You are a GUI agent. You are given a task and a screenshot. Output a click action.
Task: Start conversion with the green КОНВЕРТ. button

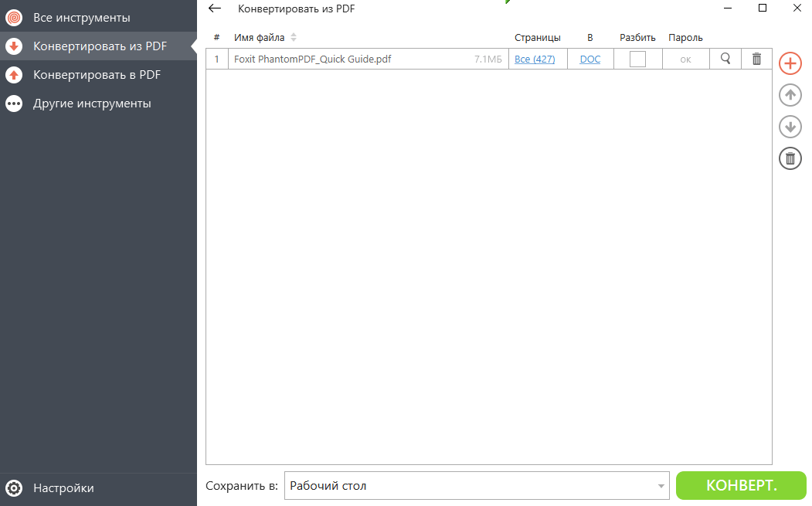(741, 485)
